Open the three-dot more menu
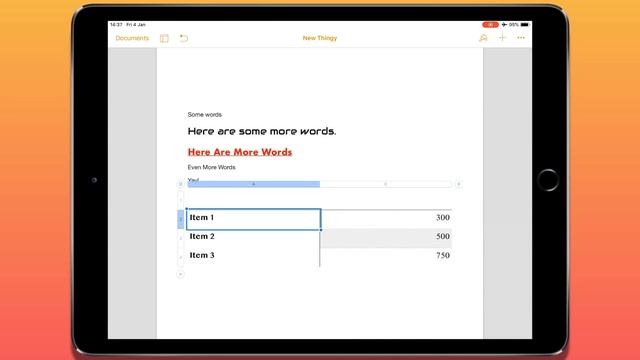This screenshot has height=360, width=640. 521,38
